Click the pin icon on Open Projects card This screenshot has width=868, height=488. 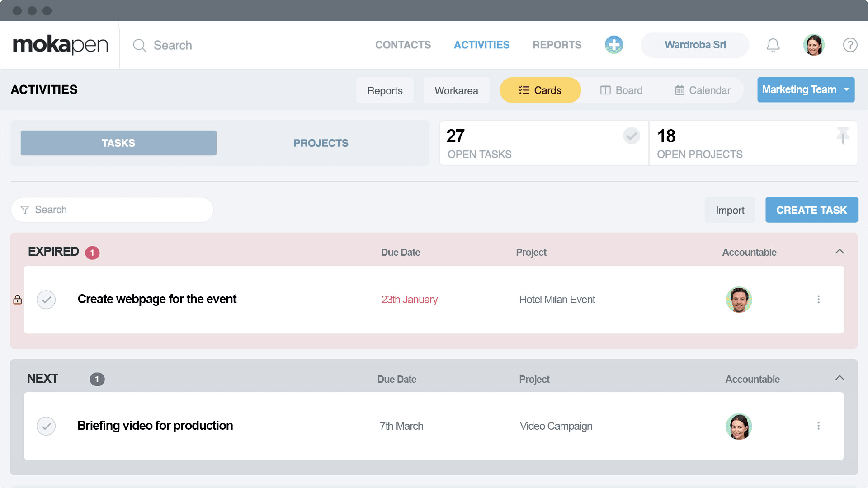[843, 136]
